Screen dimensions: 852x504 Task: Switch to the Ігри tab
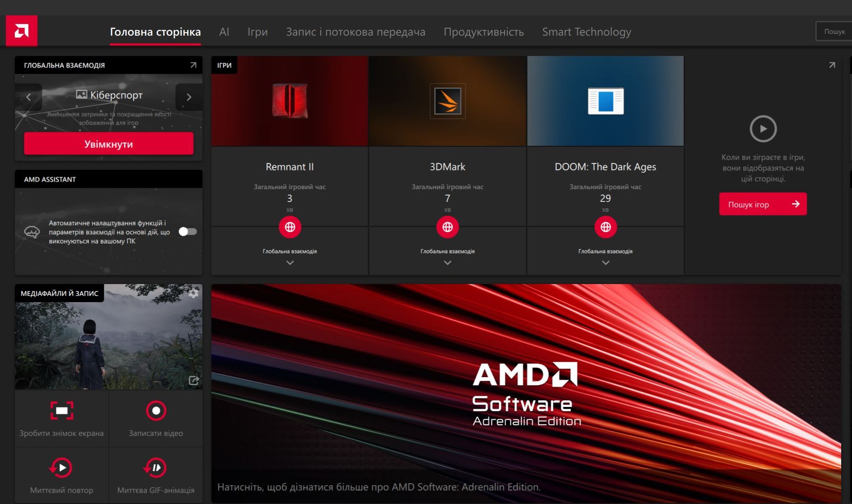point(257,32)
